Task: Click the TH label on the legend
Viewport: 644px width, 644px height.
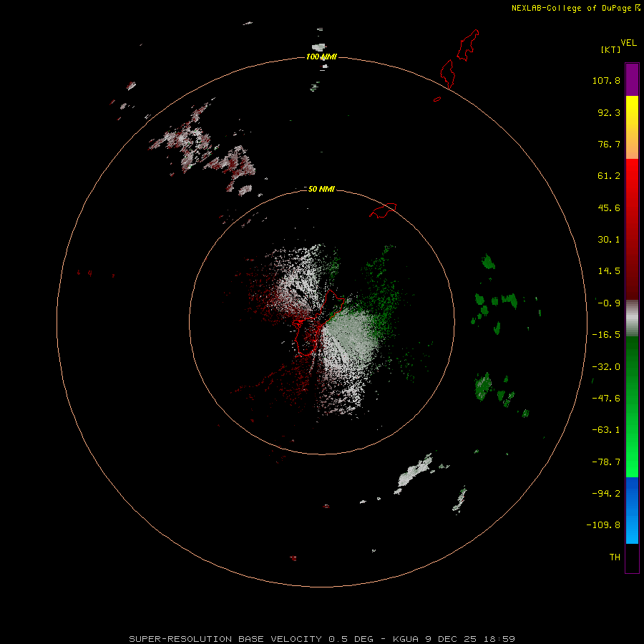Action: pos(615,557)
